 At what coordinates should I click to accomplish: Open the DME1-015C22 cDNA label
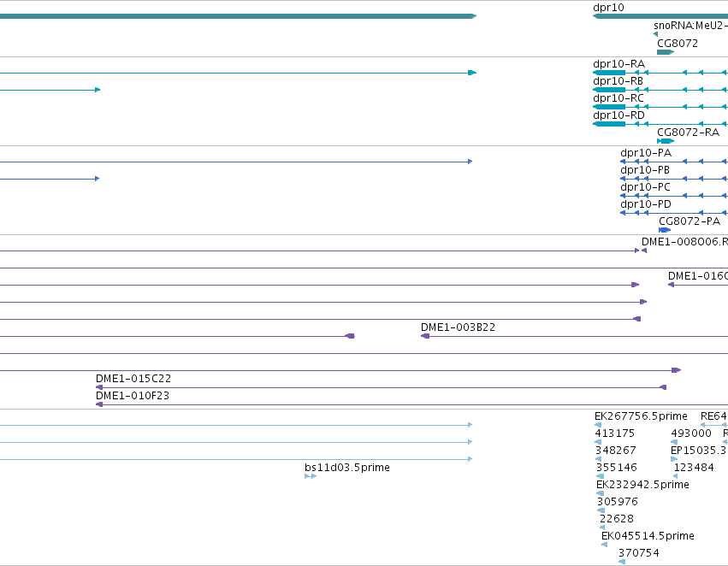pyautogui.click(x=133, y=379)
